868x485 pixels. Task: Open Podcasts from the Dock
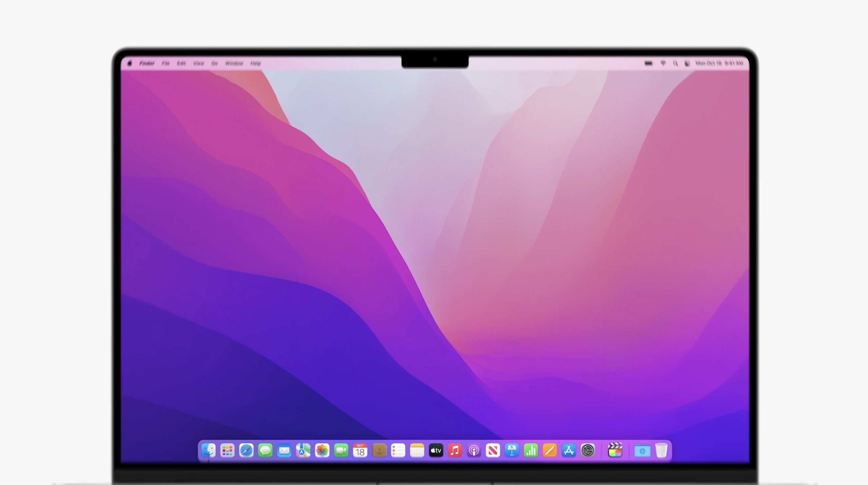coord(474,450)
